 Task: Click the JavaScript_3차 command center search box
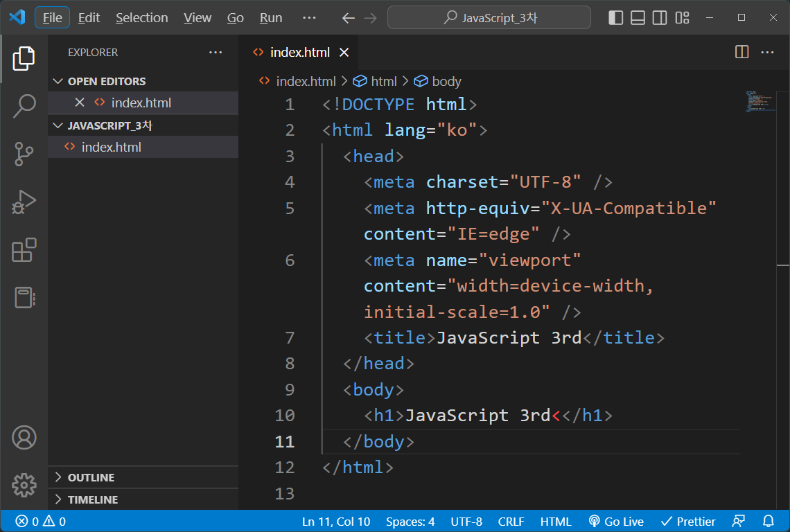[x=489, y=17]
